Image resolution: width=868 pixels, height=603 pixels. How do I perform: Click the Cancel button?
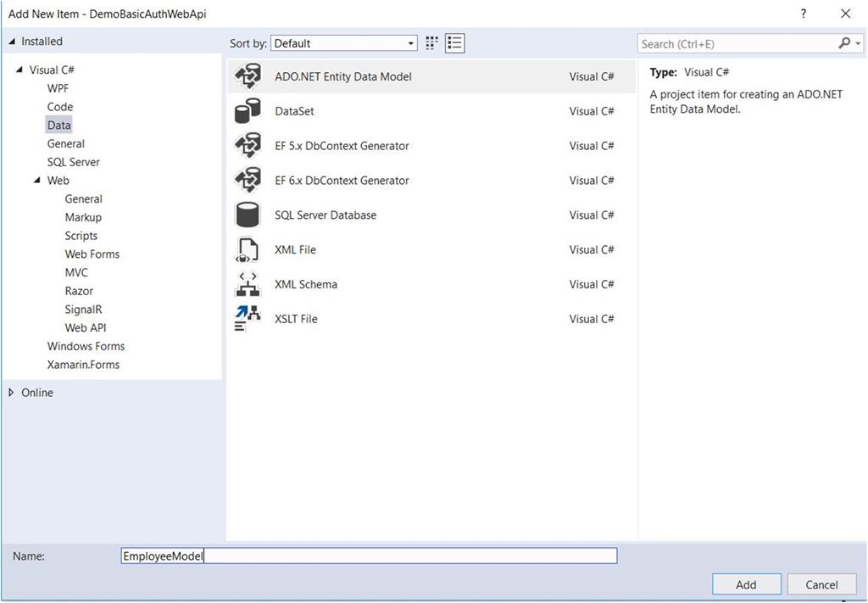tap(821, 583)
